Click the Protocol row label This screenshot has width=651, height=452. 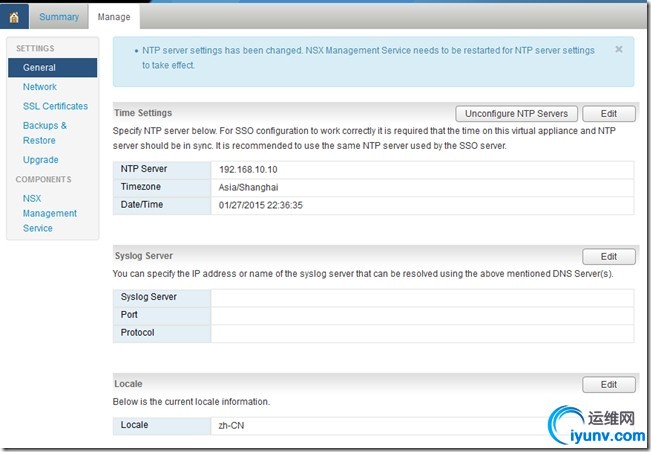[x=137, y=332]
